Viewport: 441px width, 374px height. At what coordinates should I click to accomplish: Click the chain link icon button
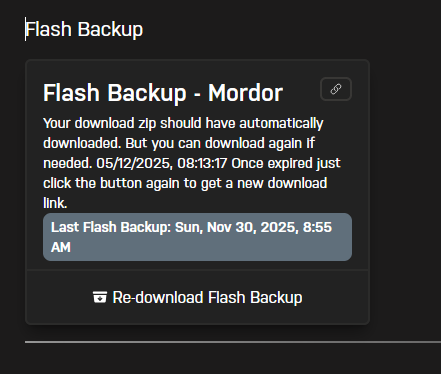click(x=336, y=89)
